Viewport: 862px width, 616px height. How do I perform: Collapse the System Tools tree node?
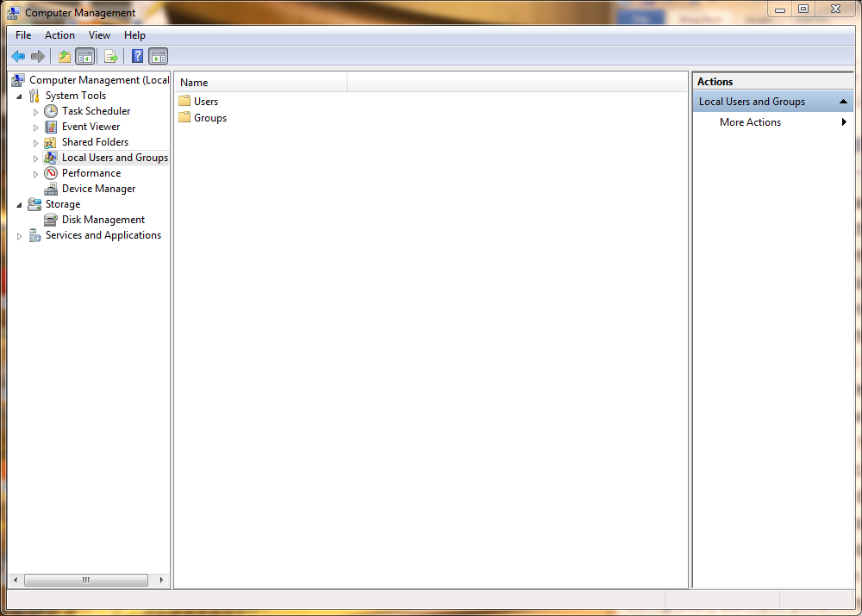pyautogui.click(x=19, y=96)
